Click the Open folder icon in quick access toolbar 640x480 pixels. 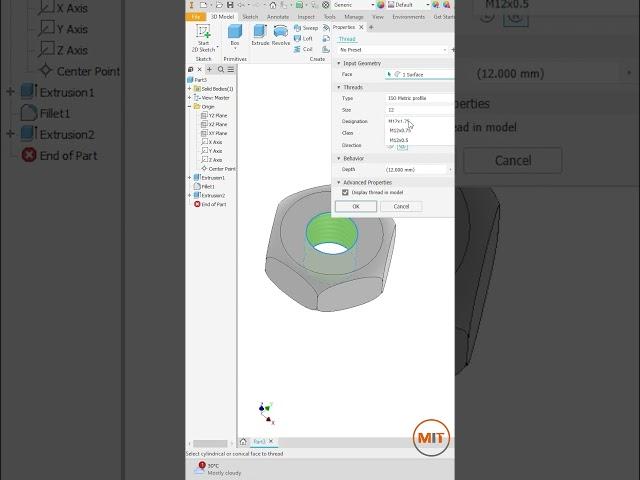coord(219,5)
